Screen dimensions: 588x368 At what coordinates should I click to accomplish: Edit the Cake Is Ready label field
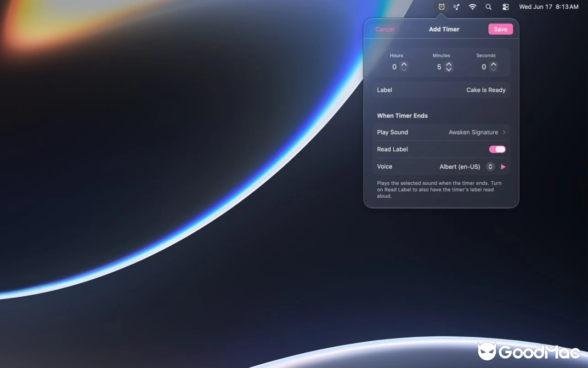tap(441, 90)
